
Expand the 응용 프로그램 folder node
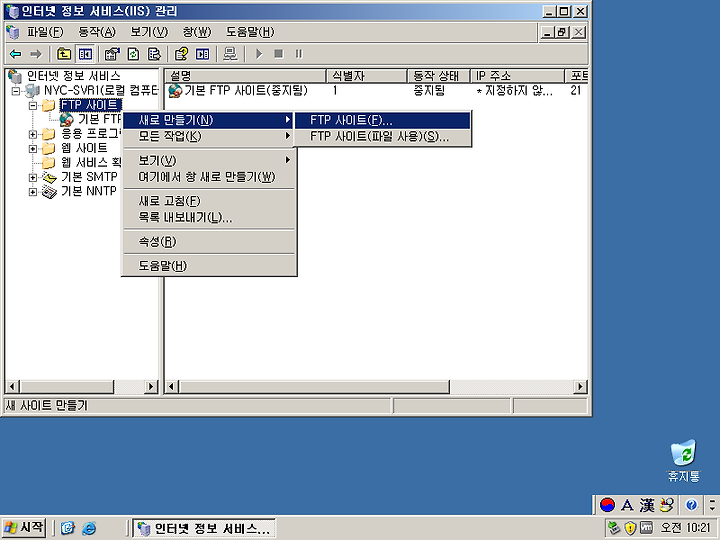point(33,134)
